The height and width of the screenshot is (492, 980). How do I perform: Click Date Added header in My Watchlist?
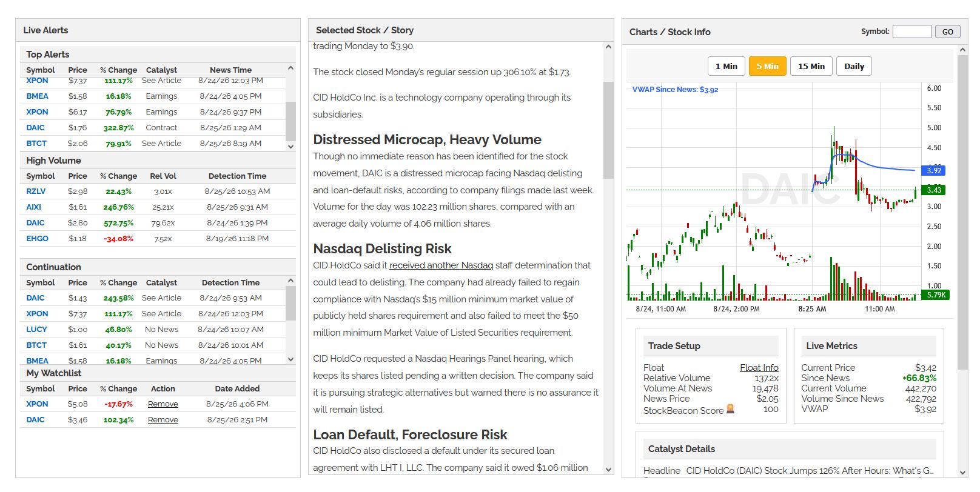[x=237, y=388]
